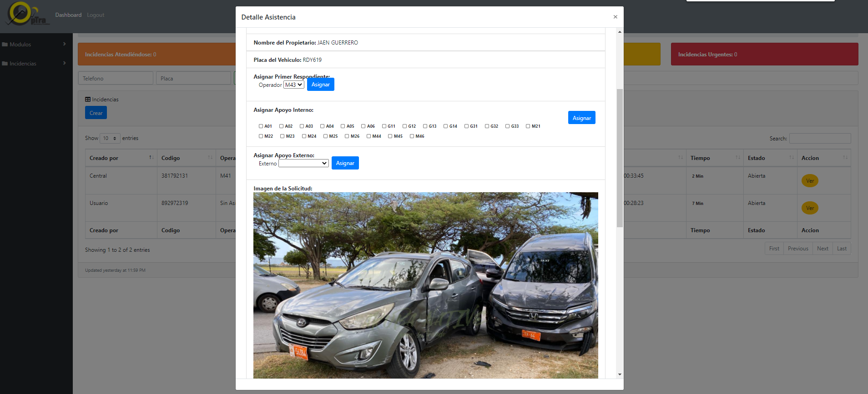Click the folder icon beside Modulos
This screenshot has height=394, width=868.
[5, 45]
